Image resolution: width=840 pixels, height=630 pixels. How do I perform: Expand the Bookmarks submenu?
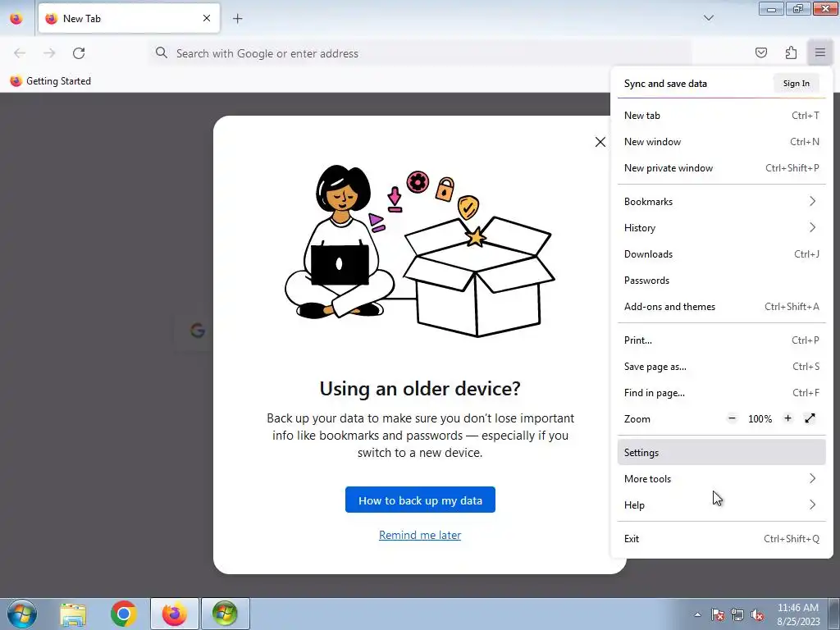(721, 202)
